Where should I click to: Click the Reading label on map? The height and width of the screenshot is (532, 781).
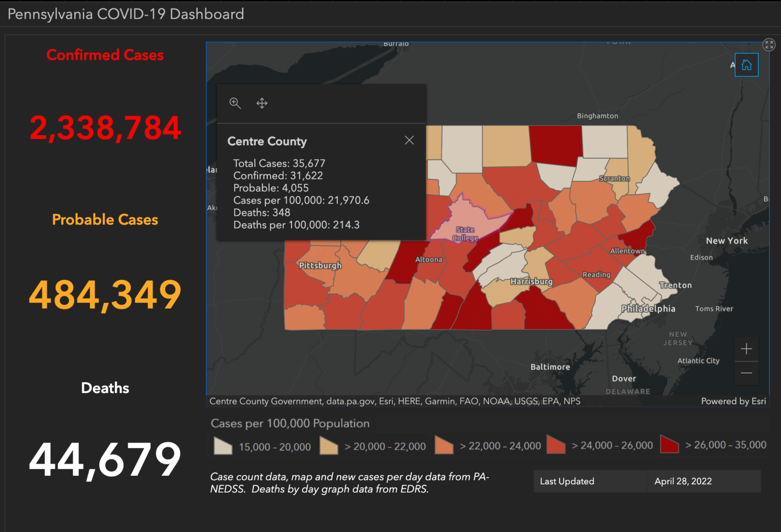pyautogui.click(x=597, y=274)
